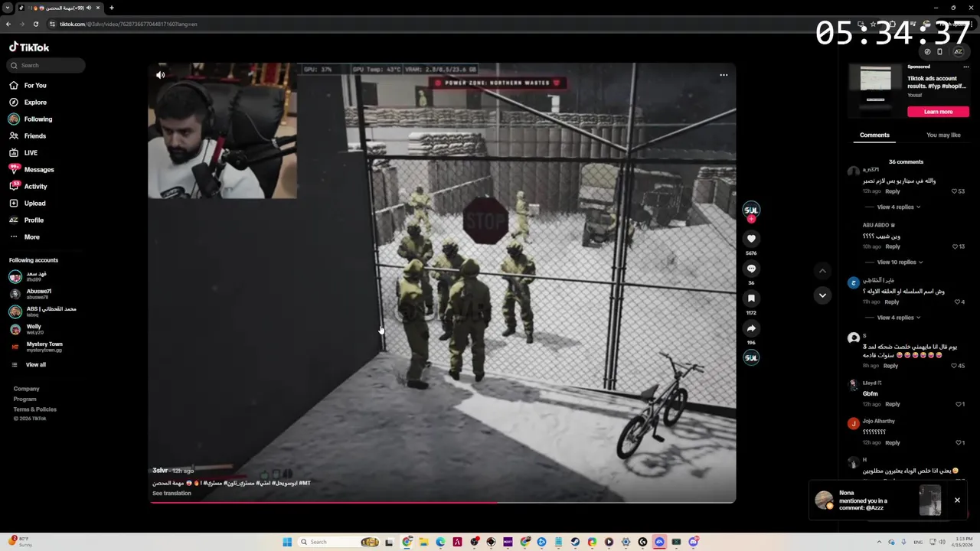Open Discord from the taskbar
The image size is (980, 551).
coord(693,542)
